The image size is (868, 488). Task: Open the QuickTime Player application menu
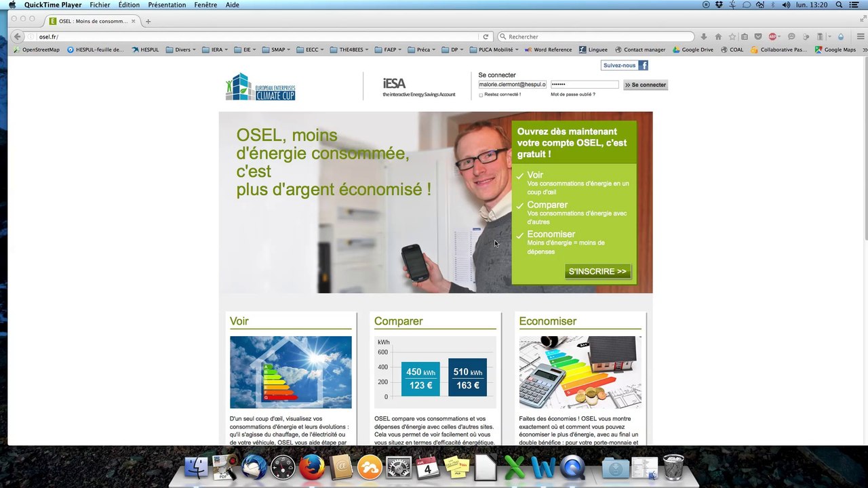click(53, 5)
